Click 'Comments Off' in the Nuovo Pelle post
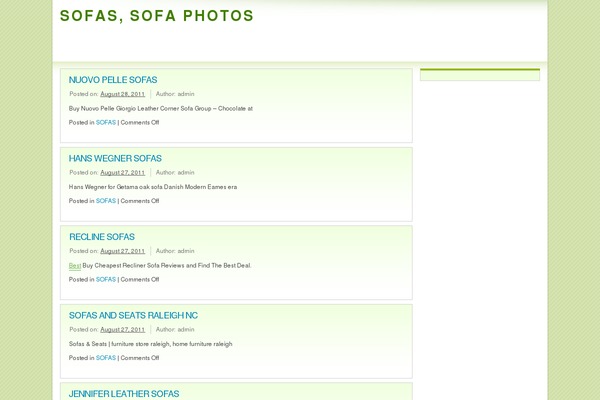Screen dimensions: 600x400 [x=140, y=122]
